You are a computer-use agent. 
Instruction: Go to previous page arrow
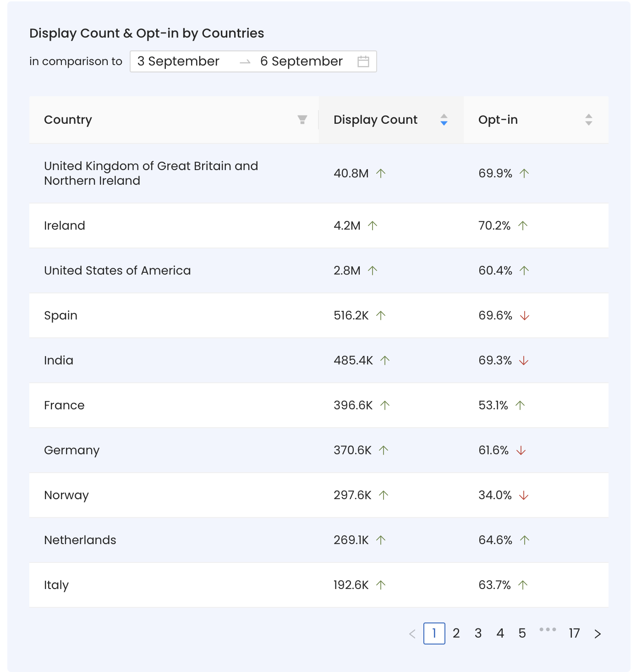[412, 633]
